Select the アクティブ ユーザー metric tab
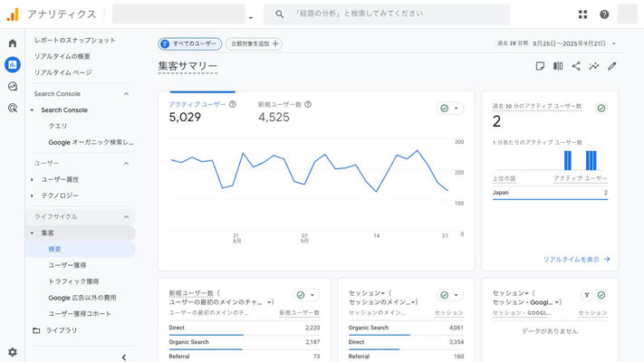Screen dimensions: 644x362 click(x=197, y=104)
